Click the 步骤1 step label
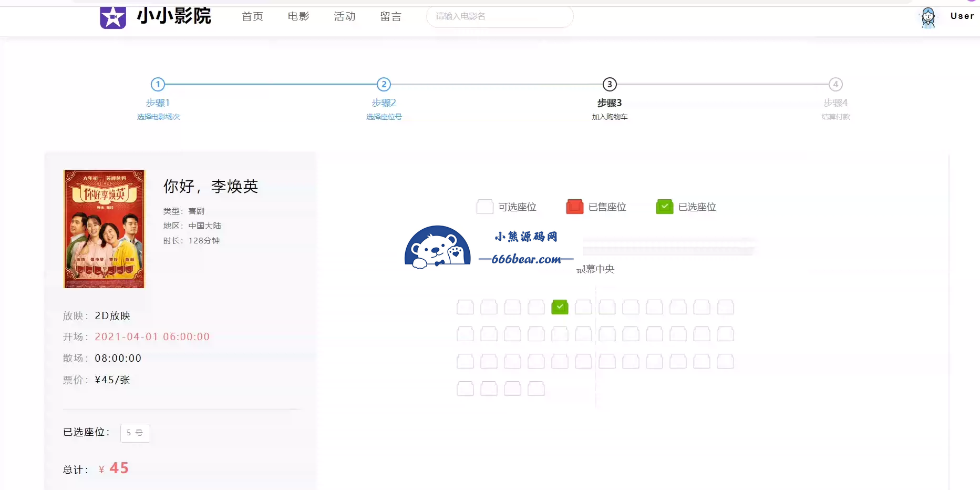This screenshot has width=980, height=490. pyautogui.click(x=158, y=103)
